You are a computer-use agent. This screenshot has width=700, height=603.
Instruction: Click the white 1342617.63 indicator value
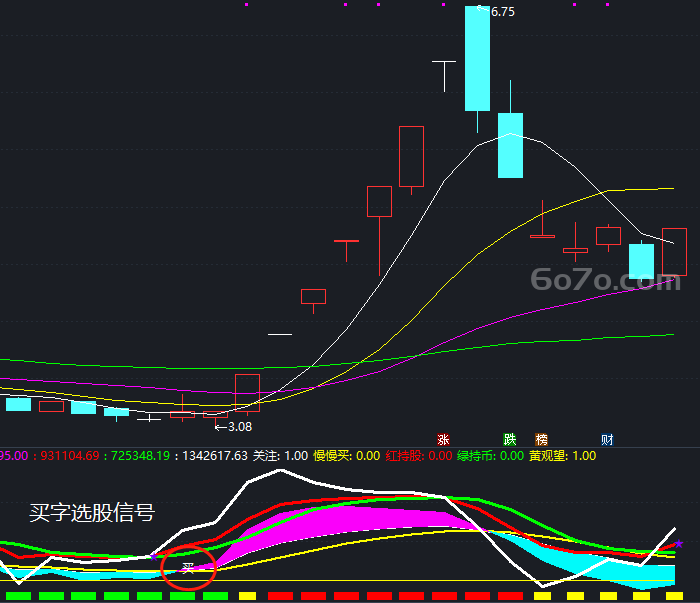215,456
